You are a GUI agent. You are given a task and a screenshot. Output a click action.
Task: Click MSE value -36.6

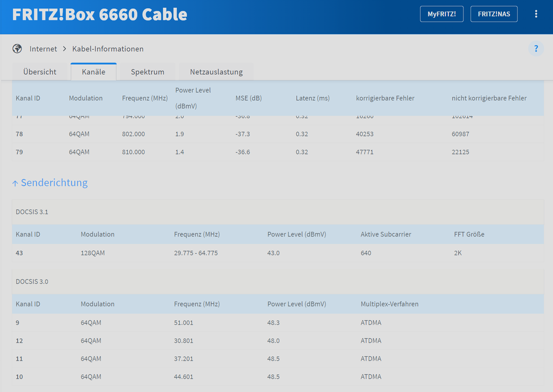242,152
